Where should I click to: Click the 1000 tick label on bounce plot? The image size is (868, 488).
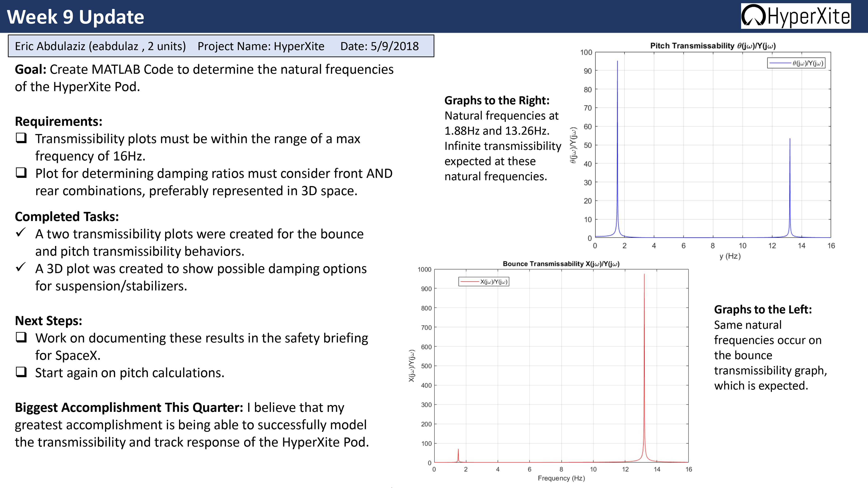(424, 270)
